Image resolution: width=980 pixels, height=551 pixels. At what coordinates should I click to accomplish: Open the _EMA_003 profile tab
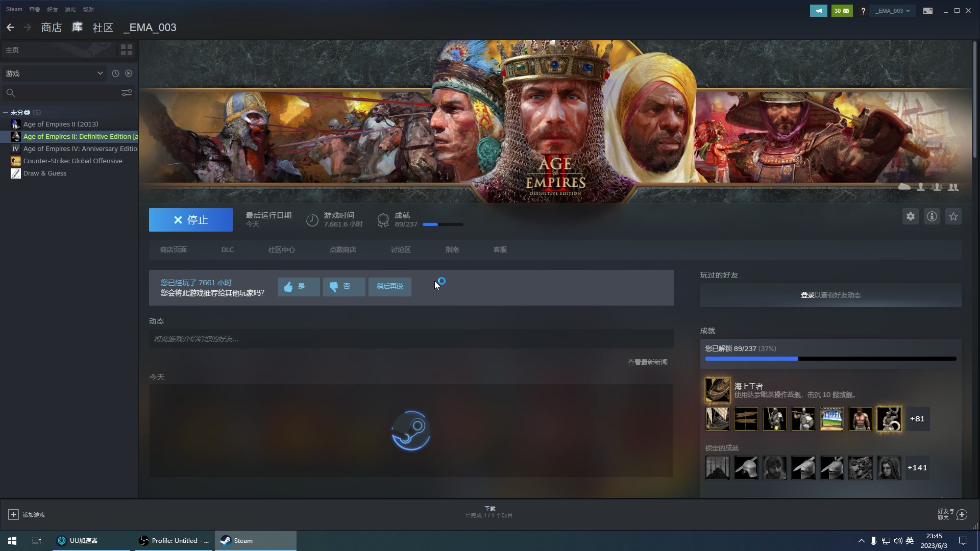(x=150, y=28)
